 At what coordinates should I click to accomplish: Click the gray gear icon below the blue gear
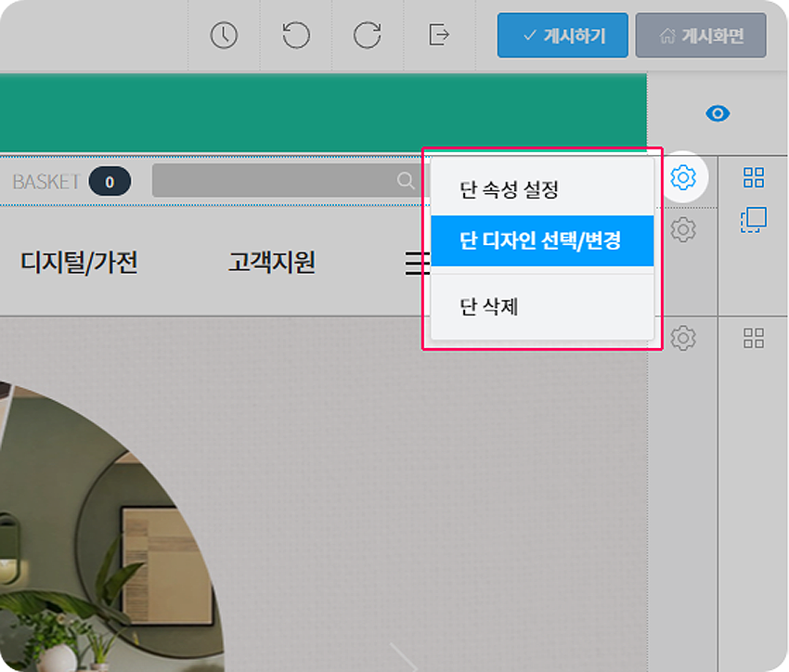(x=684, y=227)
